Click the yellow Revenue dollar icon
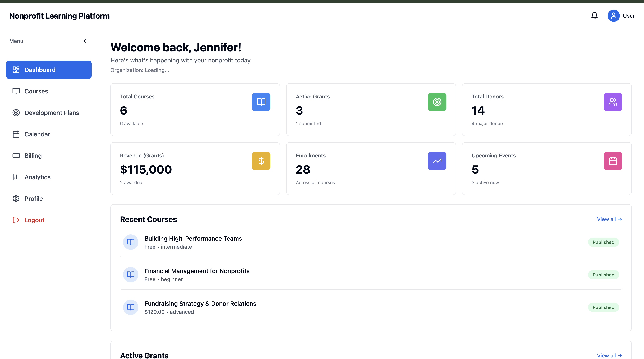Image resolution: width=644 pixels, height=359 pixels. pos(261,161)
